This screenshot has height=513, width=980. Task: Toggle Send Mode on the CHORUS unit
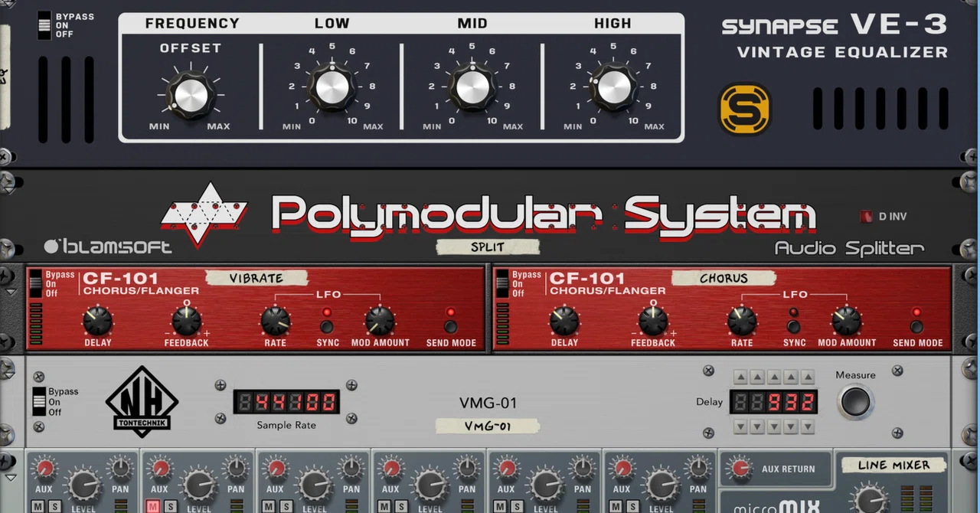click(x=916, y=327)
